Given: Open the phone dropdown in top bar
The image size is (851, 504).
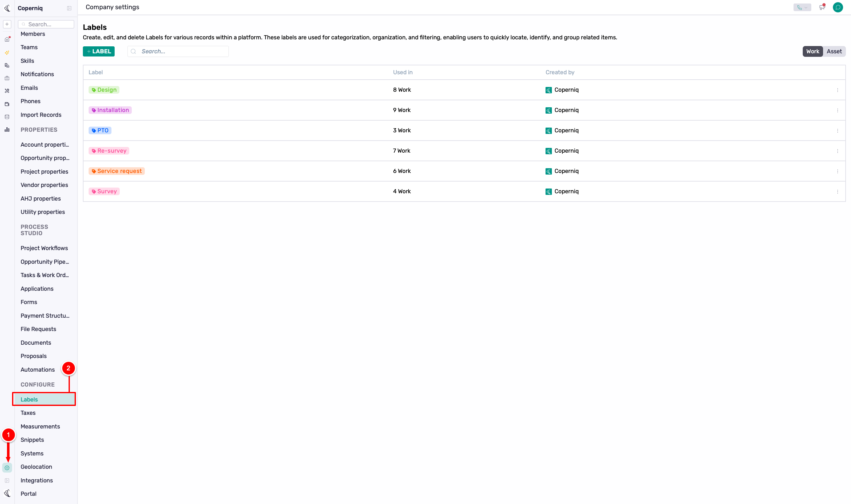Looking at the screenshot, I should 802,8.
